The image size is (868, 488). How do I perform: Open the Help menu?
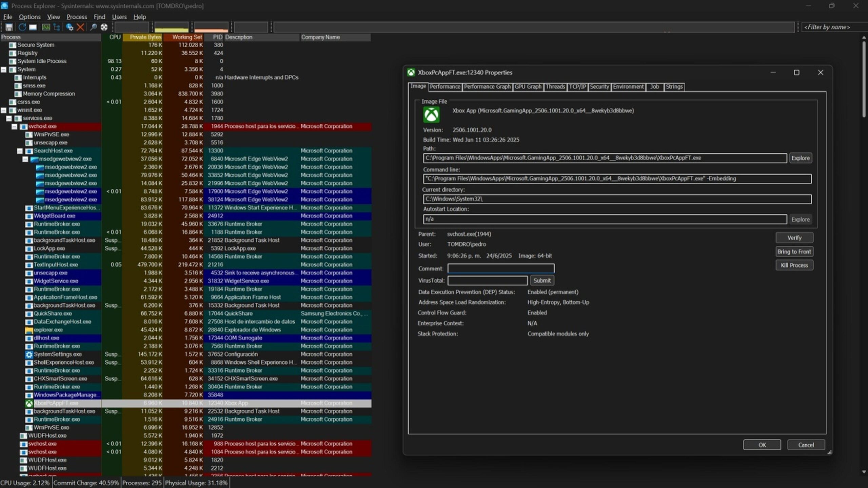coord(139,17)
